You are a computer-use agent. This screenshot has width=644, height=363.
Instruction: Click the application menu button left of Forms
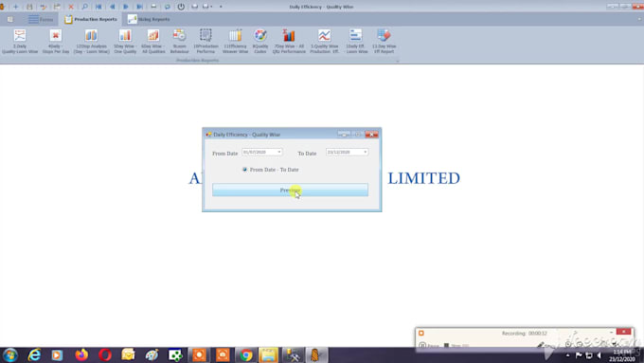pyautogui.click(x=10, y=19)
